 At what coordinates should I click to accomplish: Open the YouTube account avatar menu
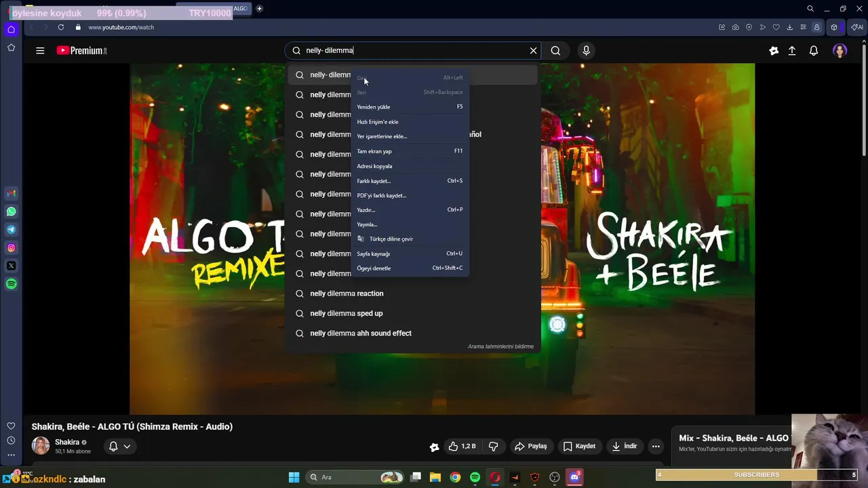(x=840, y=51)
